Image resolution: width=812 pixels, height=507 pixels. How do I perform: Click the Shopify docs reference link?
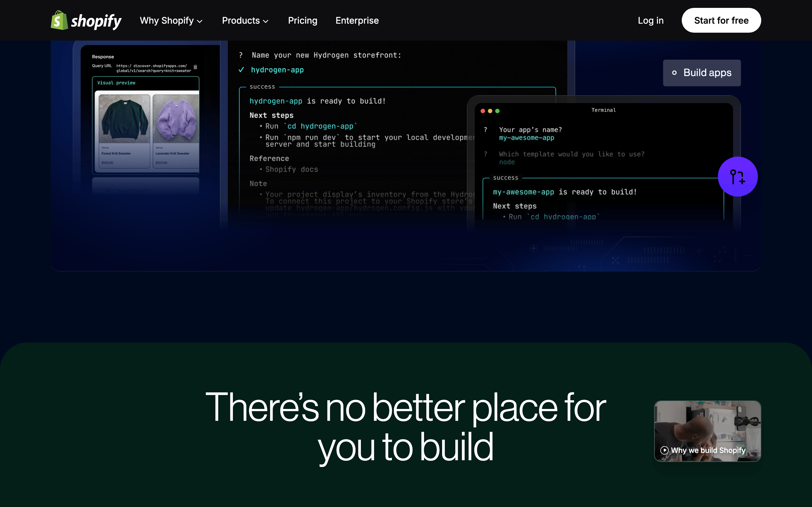pos(292,169)
